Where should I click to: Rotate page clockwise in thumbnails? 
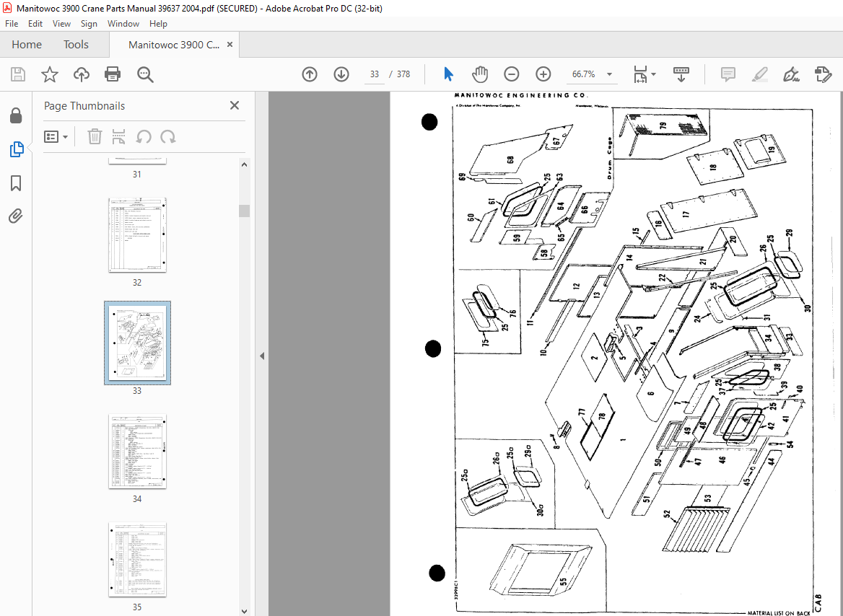167,136
